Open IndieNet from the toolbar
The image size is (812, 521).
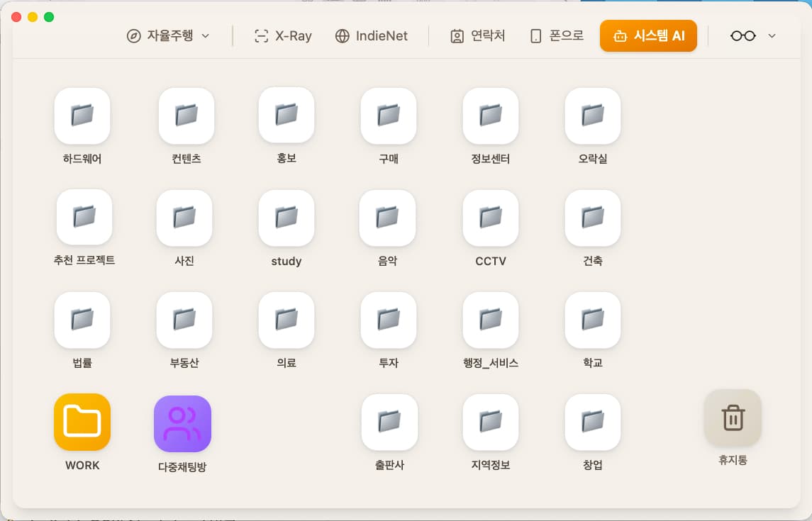click(x=372, y=35)
